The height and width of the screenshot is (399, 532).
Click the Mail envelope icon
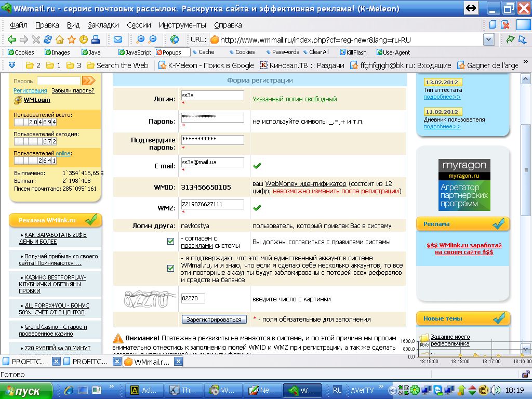(x=118, y=39)
